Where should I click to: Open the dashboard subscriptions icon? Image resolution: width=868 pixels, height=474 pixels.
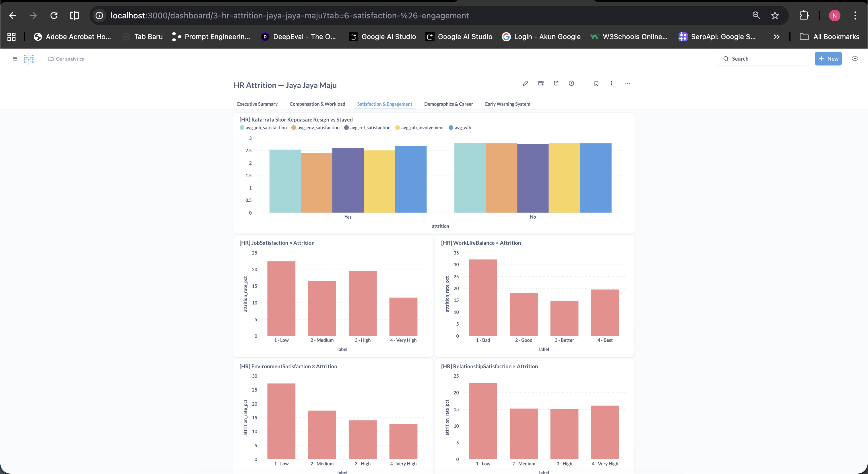coord(541,83)
